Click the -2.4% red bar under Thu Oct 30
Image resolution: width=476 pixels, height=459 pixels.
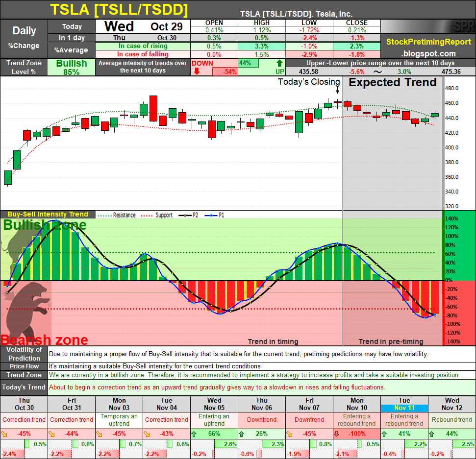point(13,454)
